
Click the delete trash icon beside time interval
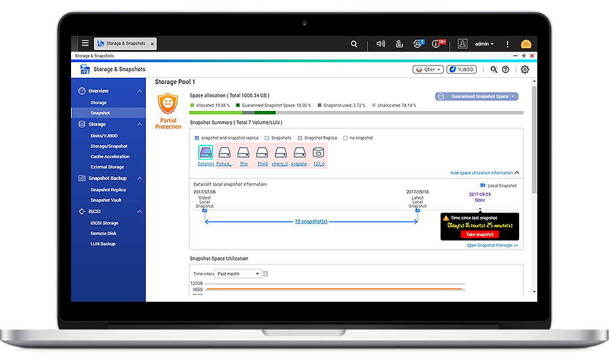coord(266,274)
